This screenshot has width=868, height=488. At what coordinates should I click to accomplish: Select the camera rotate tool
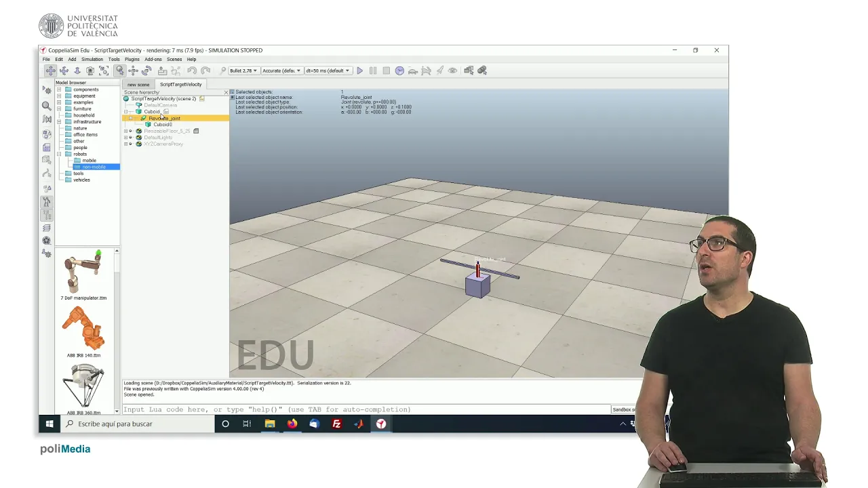point(64,70)
